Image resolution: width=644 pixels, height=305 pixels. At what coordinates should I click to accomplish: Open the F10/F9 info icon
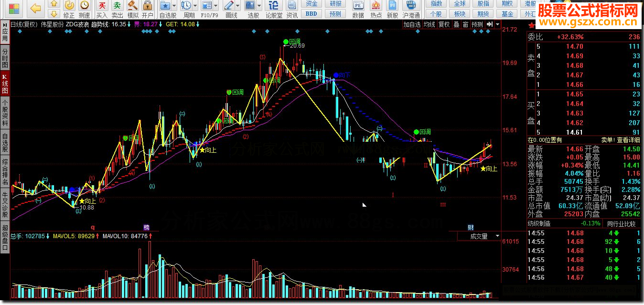pyautogui.click(x=206, y=6)
